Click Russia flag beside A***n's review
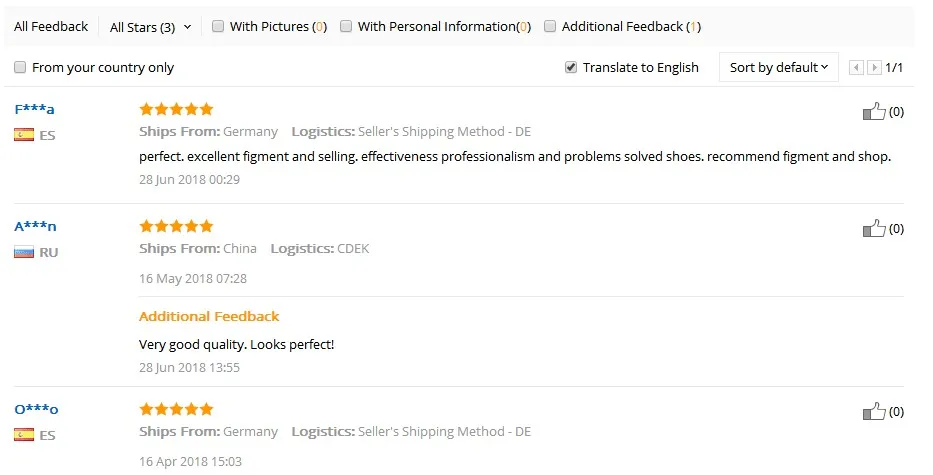This screenshot has height=475, width=933. tap(24, 252)
